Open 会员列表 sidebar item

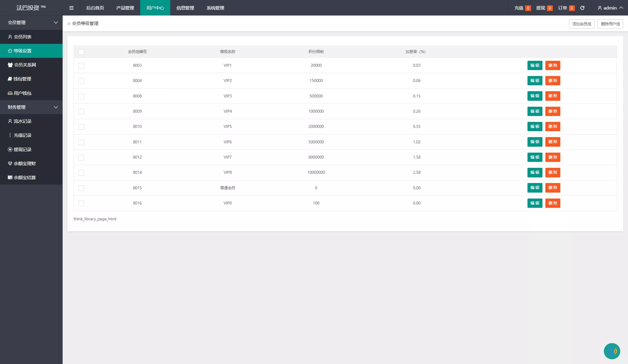(23, 37)
